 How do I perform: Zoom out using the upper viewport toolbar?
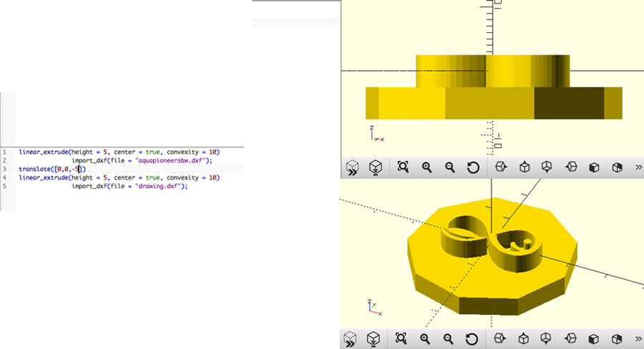pyautogui.click(x=450, y=167)
